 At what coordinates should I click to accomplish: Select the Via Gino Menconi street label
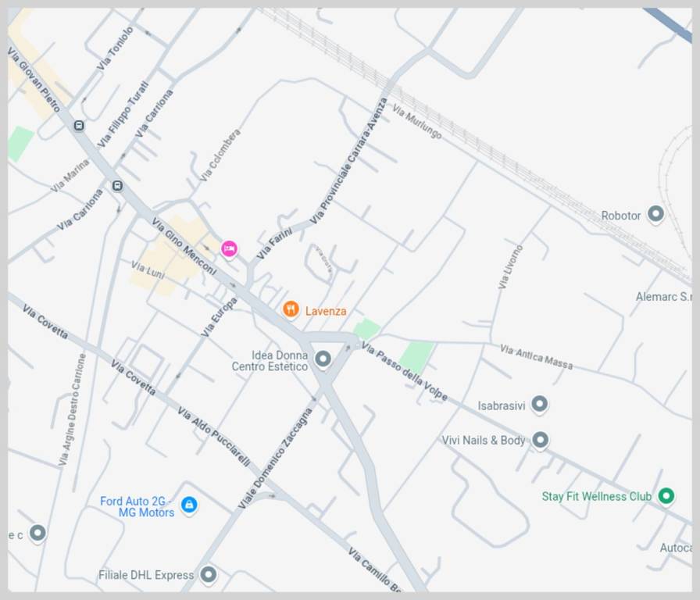pos(184,246)
